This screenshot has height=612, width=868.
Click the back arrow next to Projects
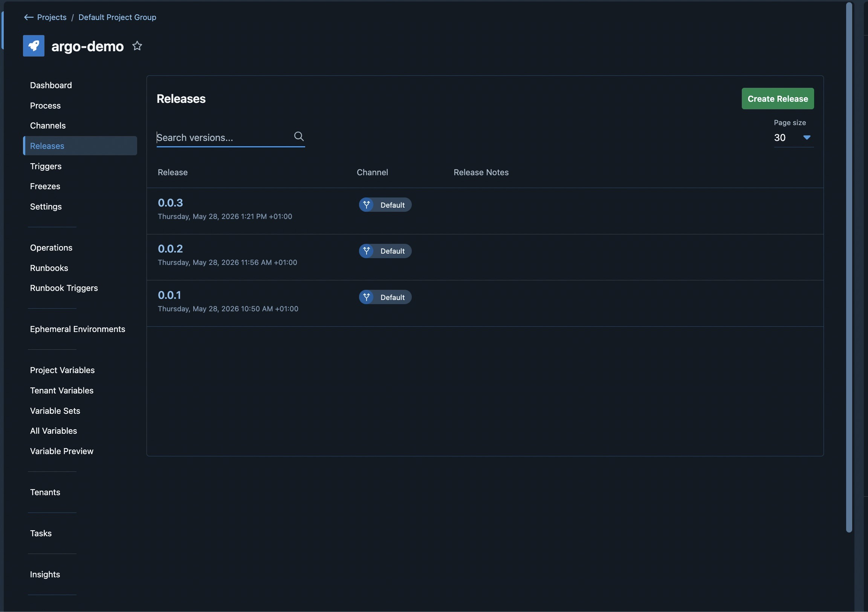29,17
